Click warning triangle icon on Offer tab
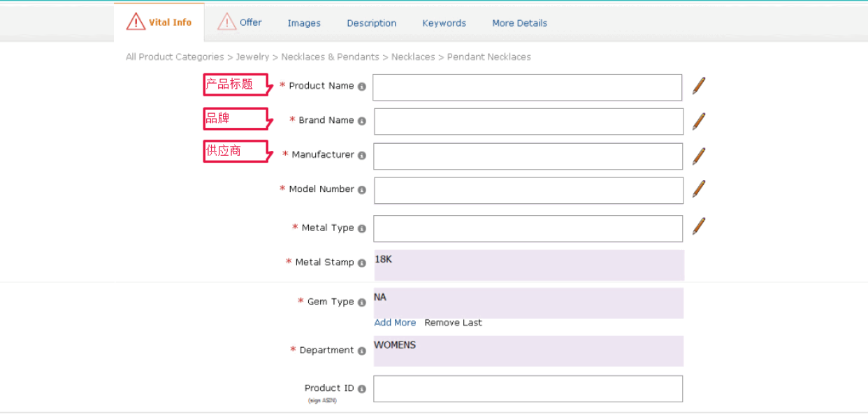The width and height of the screenshot is (868, 419). [227, 22]
